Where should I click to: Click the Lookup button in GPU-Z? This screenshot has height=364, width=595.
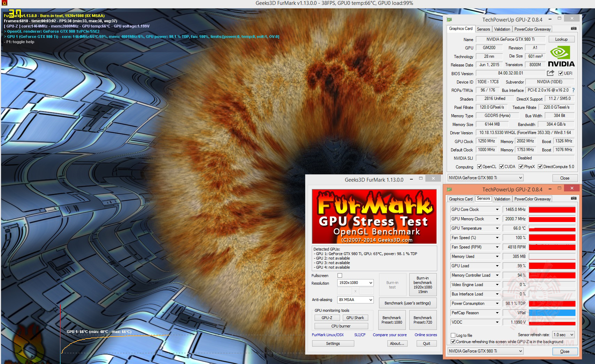pyautogui.click(x=561, y=39)
